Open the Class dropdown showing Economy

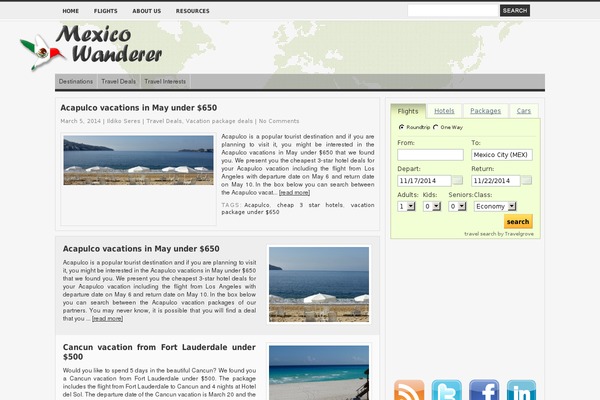tap(495, 207)
